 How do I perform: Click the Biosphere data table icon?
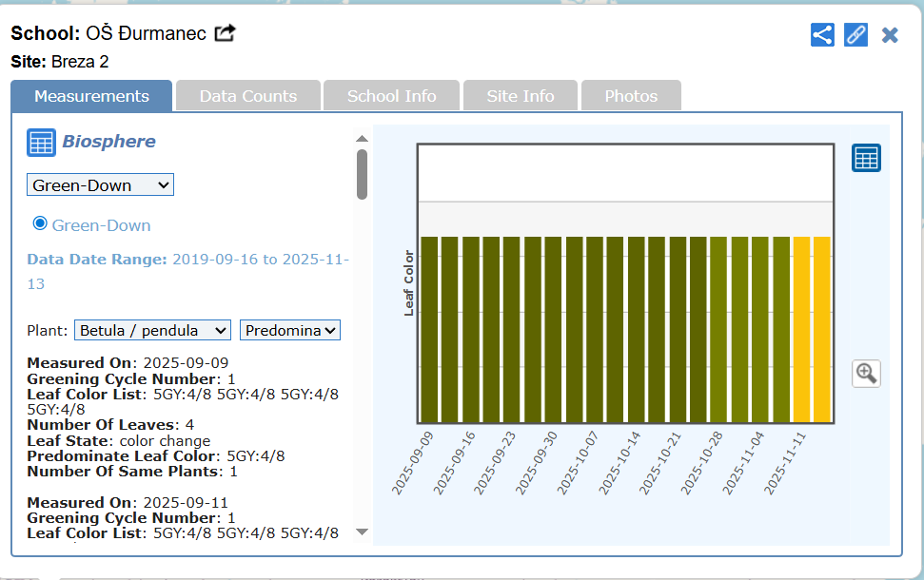41,143
